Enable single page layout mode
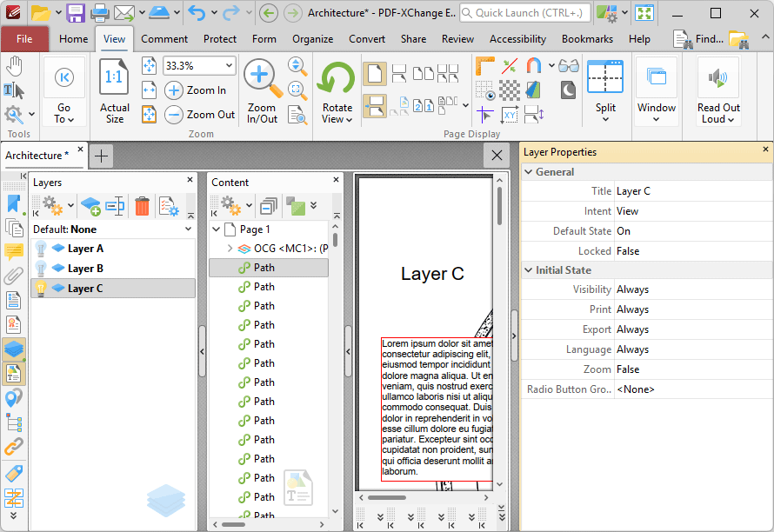Image resolution: width=774 pixels, height=532 pixels. coord(375,74)
